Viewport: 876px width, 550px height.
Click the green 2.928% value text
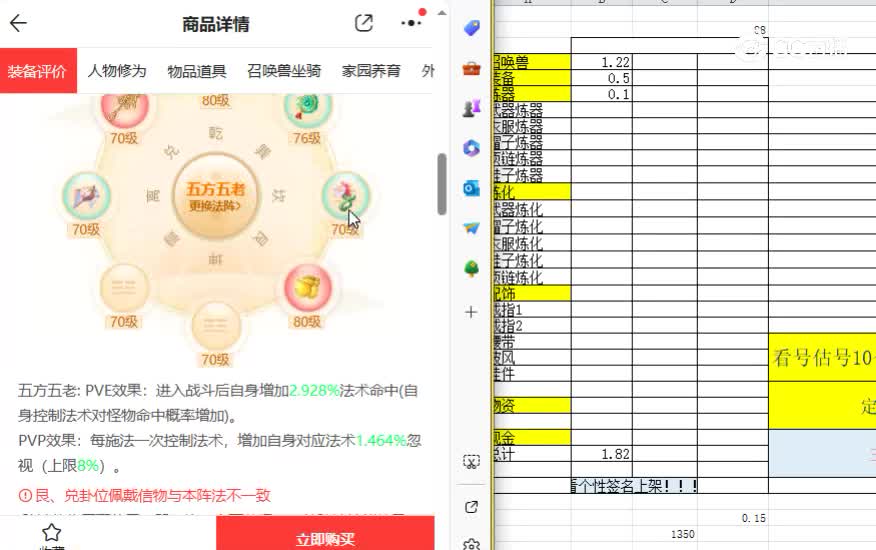click(x=314, y=391)
